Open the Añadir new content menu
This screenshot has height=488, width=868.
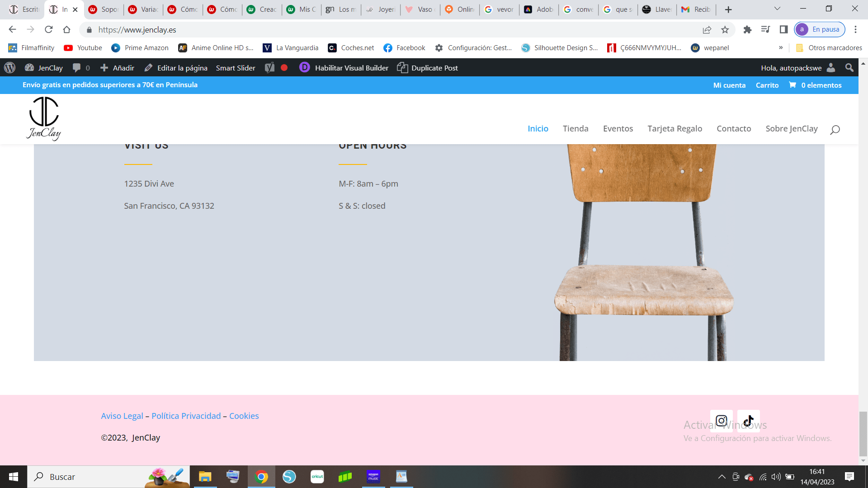pyautogui.click(x=118, y=68)
